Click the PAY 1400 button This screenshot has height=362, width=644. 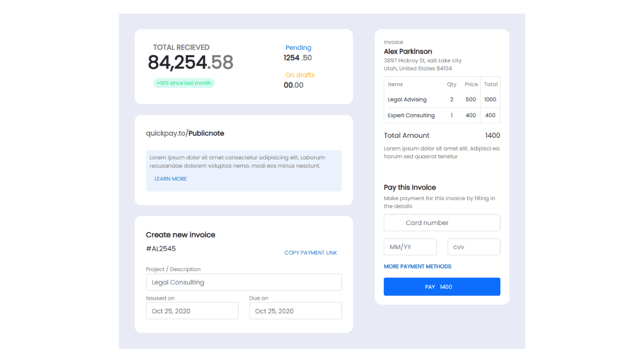point(442,287)
